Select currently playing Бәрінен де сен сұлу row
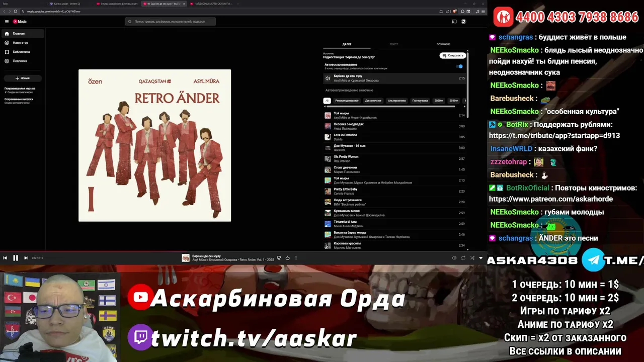644x362 pixels. click(x=395, y=78)
